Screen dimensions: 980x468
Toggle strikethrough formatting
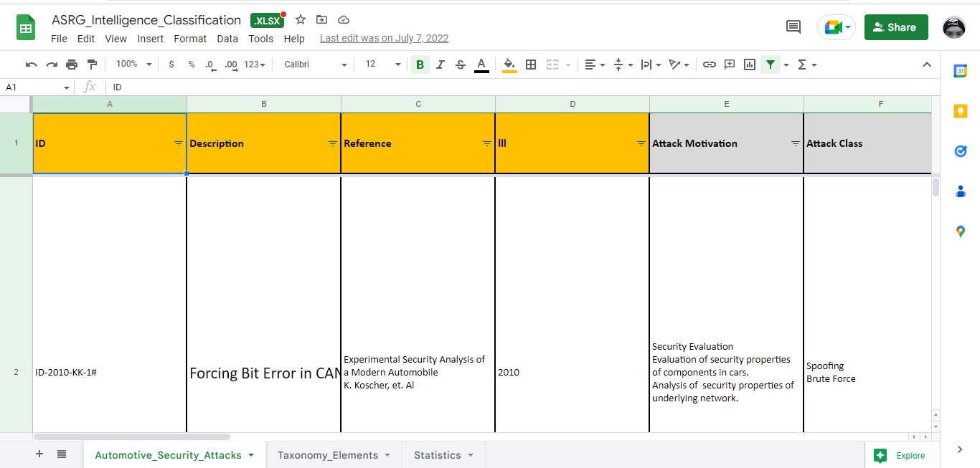(461, 65)
